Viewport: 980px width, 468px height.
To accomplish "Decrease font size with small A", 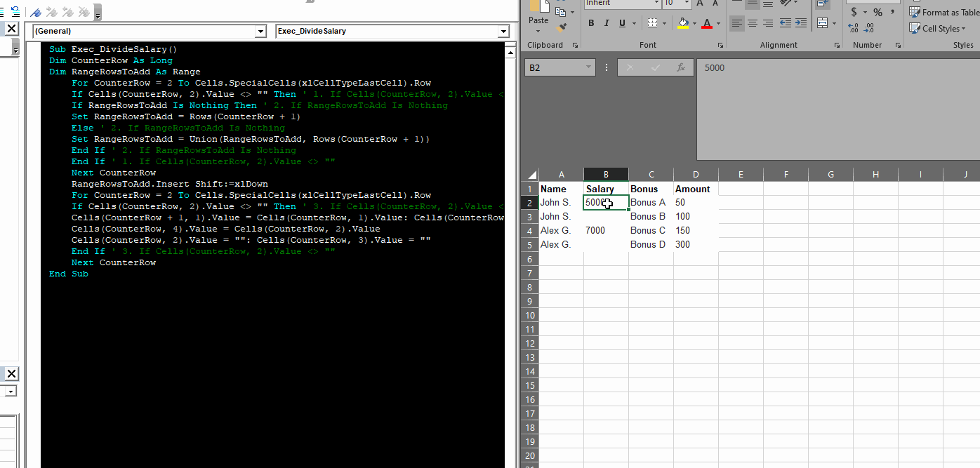I will click(x=716, y=4).
